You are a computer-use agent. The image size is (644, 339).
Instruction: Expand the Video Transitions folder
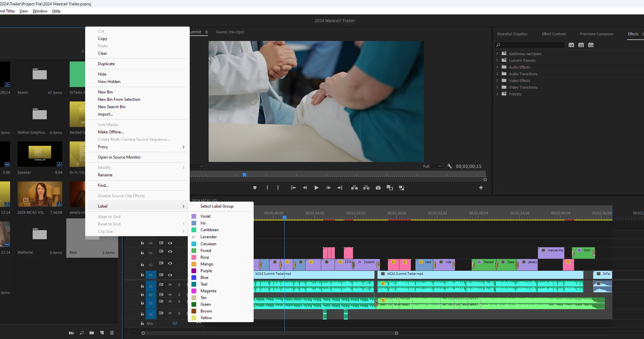[497, 87]
